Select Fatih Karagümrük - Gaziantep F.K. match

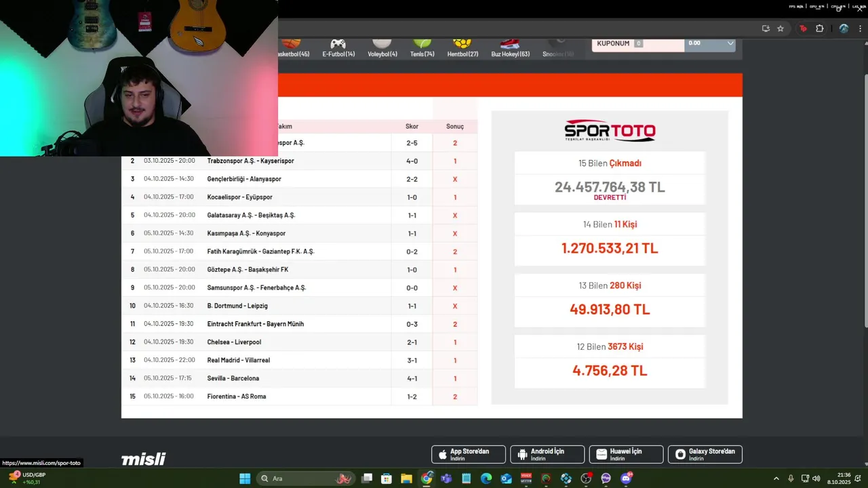click(x=299, y=251)
